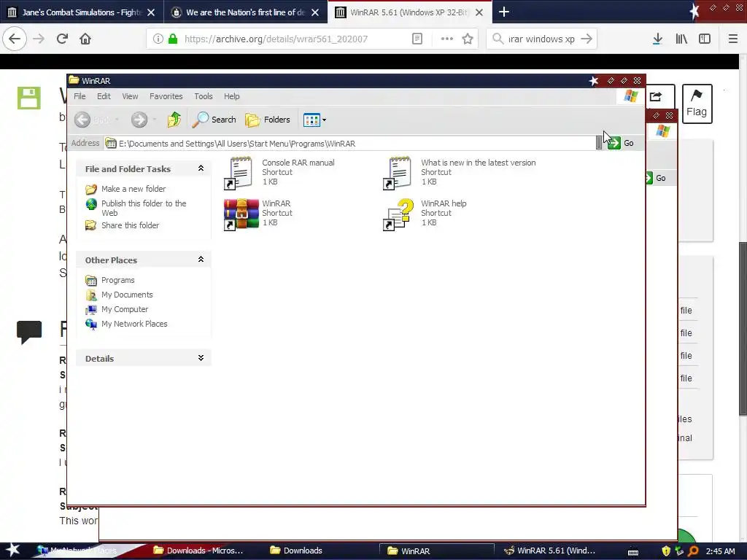Open the Firefox library icon
Image resolution: width=747 pixels, height=560 pixels.
681,39
